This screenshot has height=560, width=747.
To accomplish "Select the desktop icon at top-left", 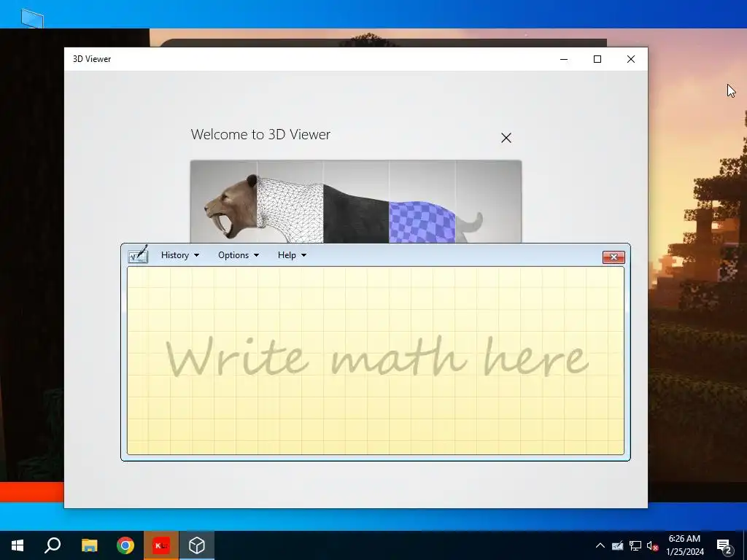I will pyautogui.click(x=32, y=18).
